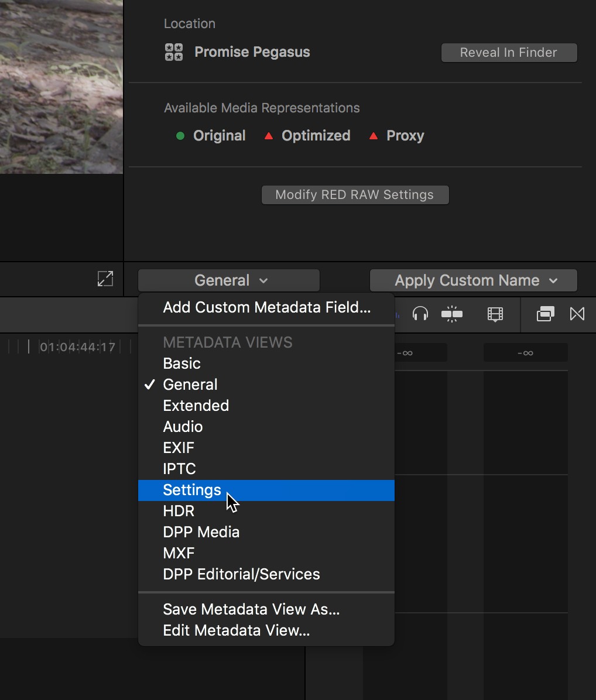Open the clip appearance filmstrip icon
Viewport: 596px width, 700px height.
pos(495,314)
